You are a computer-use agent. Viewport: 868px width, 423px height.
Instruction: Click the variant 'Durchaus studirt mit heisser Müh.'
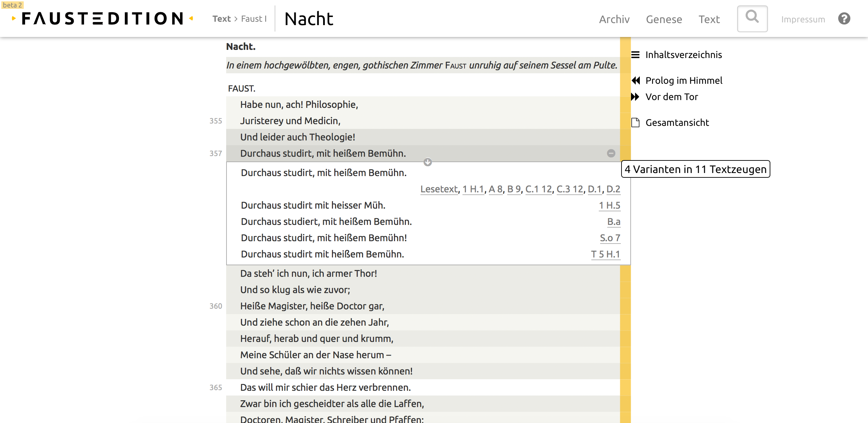click(313, 205)
